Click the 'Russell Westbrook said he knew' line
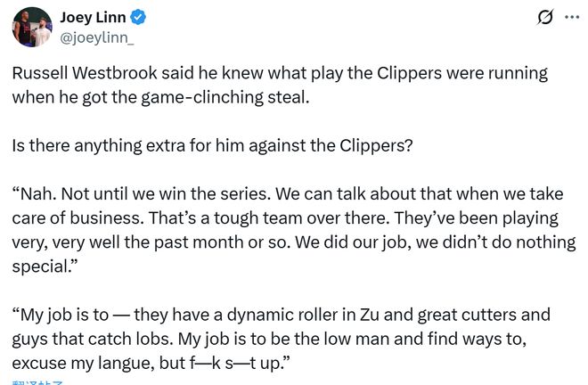 [x=280, y=73]
